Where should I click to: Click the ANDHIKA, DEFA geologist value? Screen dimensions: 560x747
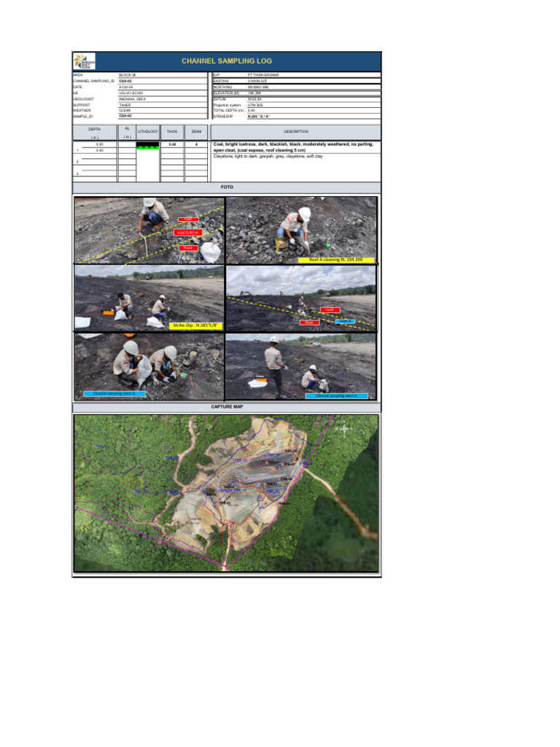pyautogui.click(x=133, y=99)
